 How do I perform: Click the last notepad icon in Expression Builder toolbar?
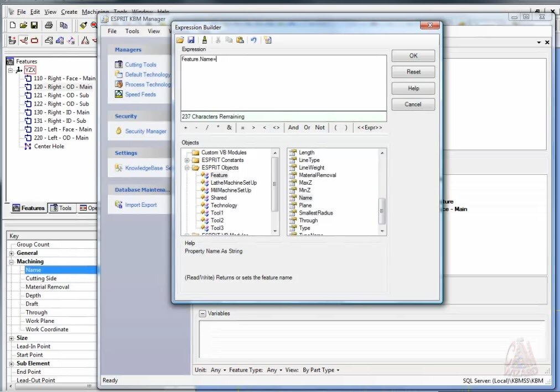[x=267, y=40]
